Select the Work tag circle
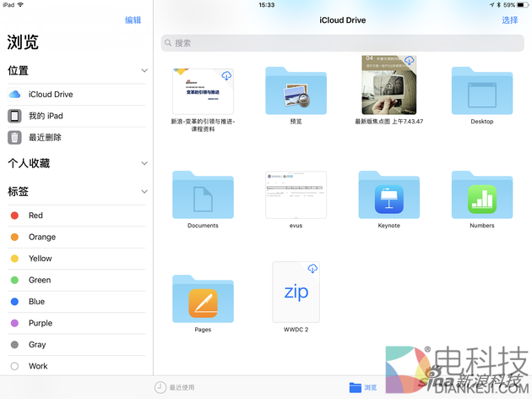532x399 pixels. tap(14, 366)
